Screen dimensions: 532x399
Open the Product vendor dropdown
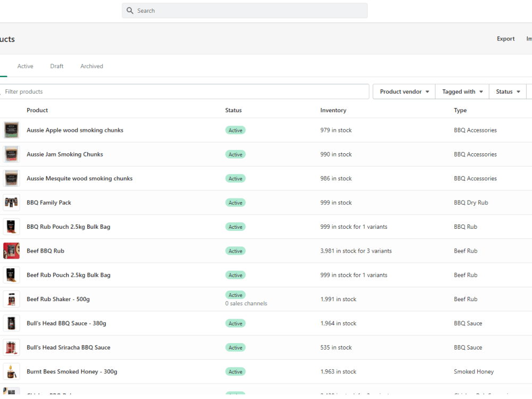tap(404, 92)
